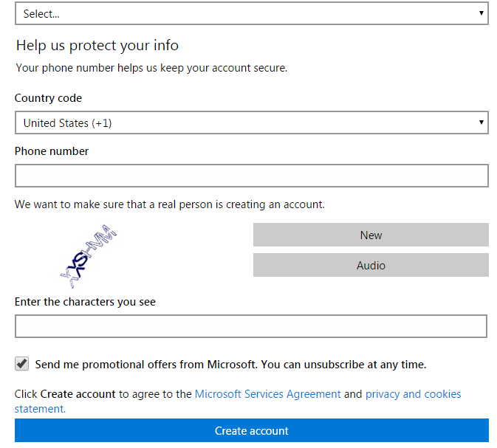Open the privacy and cookies statement link
Image resolution: width=497 pixels, height=448 pixels.
click(413, 394)
